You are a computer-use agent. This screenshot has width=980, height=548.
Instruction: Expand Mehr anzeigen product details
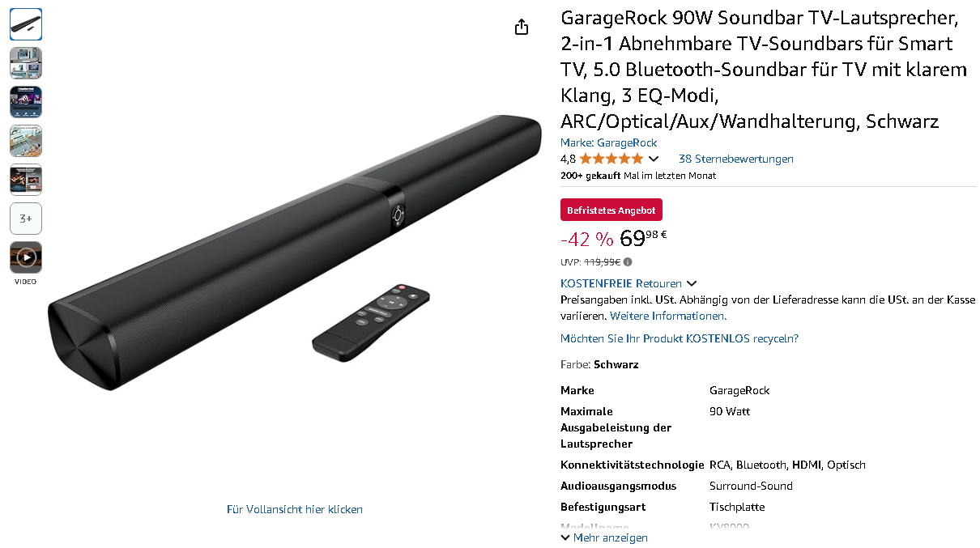[x=604, y=537]
